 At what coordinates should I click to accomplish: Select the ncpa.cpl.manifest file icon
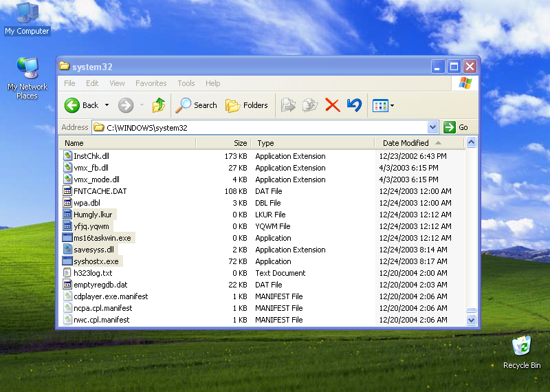[x=67, y=308]
